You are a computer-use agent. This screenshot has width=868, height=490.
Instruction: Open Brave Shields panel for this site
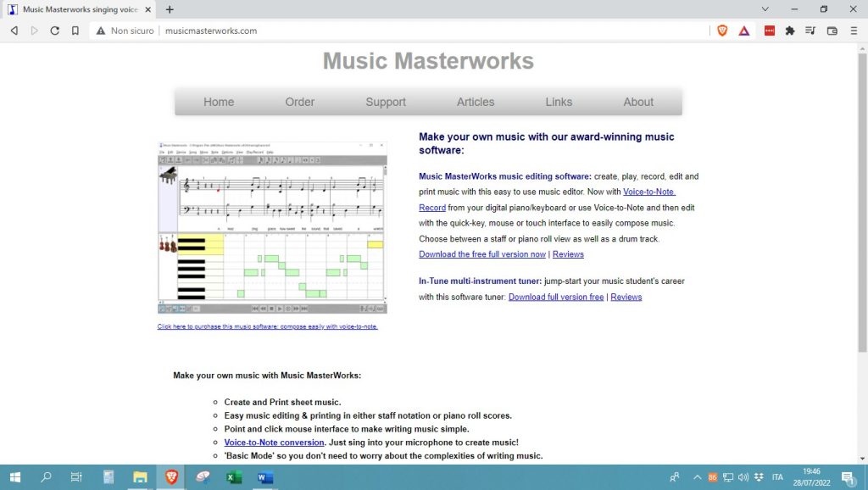722,31
